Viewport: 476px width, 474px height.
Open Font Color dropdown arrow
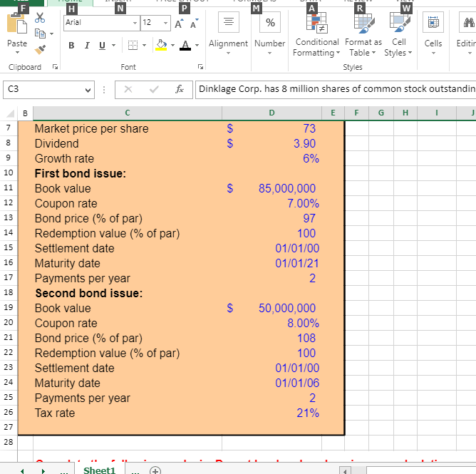tap(197, 46)
